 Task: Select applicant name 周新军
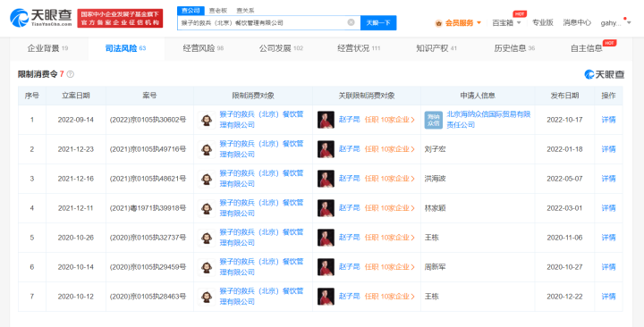[435, 267]
